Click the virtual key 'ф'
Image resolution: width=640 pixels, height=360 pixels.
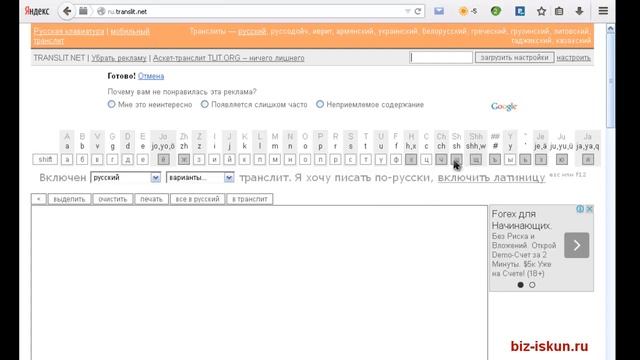pyautogui.click(x=396, y=160)
